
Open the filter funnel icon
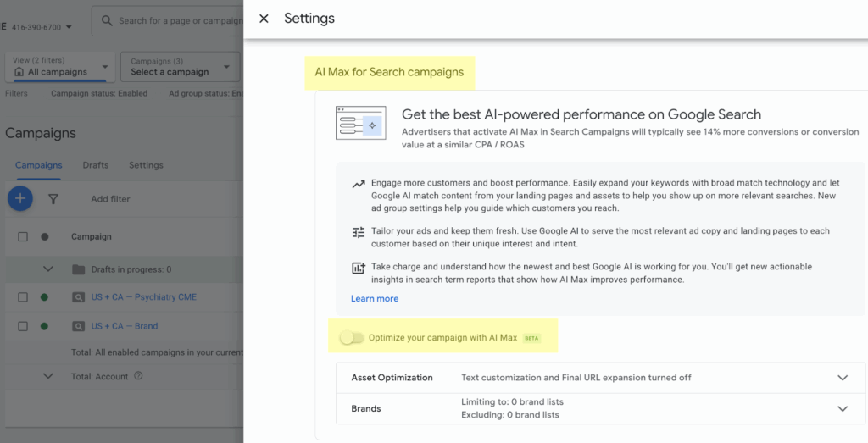point(53,199)
